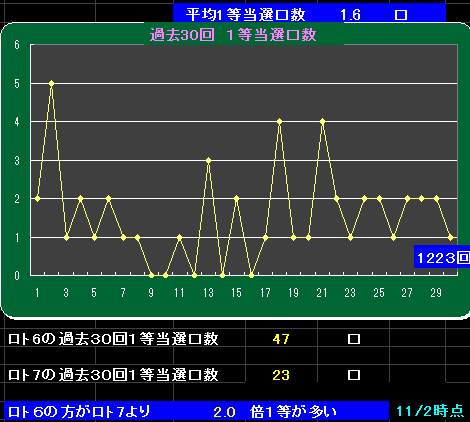Click the ロト6の方がロト7より text
Viewport: 470px width, 422px height.
(79, 412)
